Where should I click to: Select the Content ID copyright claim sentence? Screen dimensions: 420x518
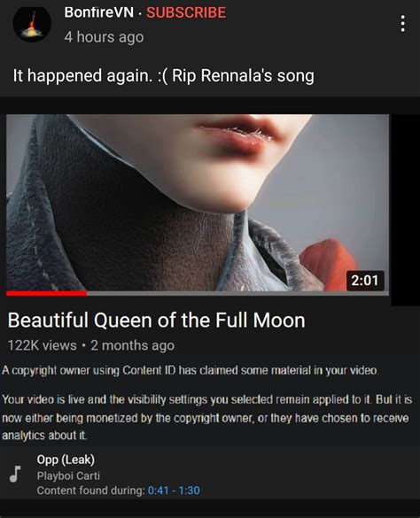point(191,370)
